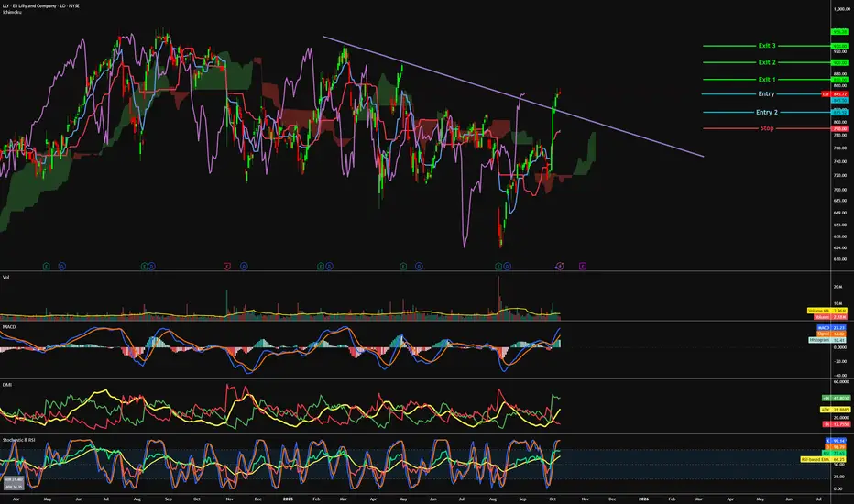Open the Stochastic & RSI legend
854x504 pixels.
(21, 437)
